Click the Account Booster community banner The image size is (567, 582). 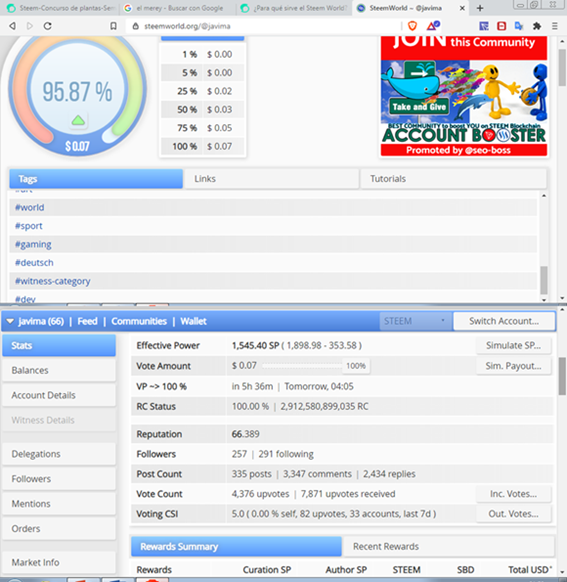coord(464,96)
